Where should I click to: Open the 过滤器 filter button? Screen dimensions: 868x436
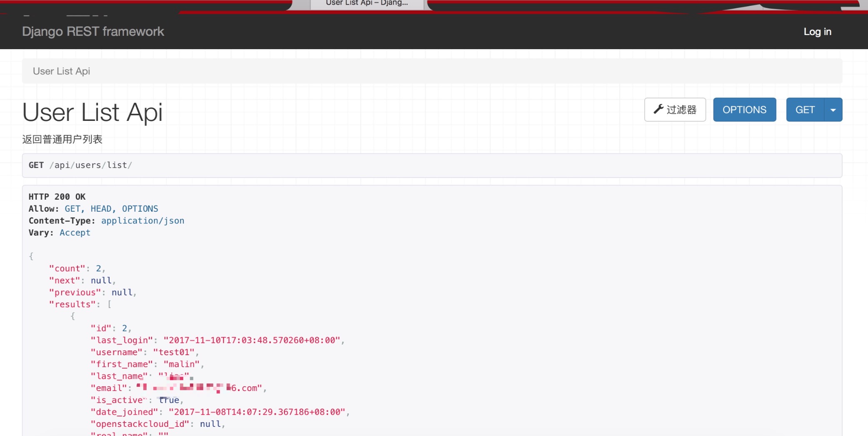tap(675, 110)
